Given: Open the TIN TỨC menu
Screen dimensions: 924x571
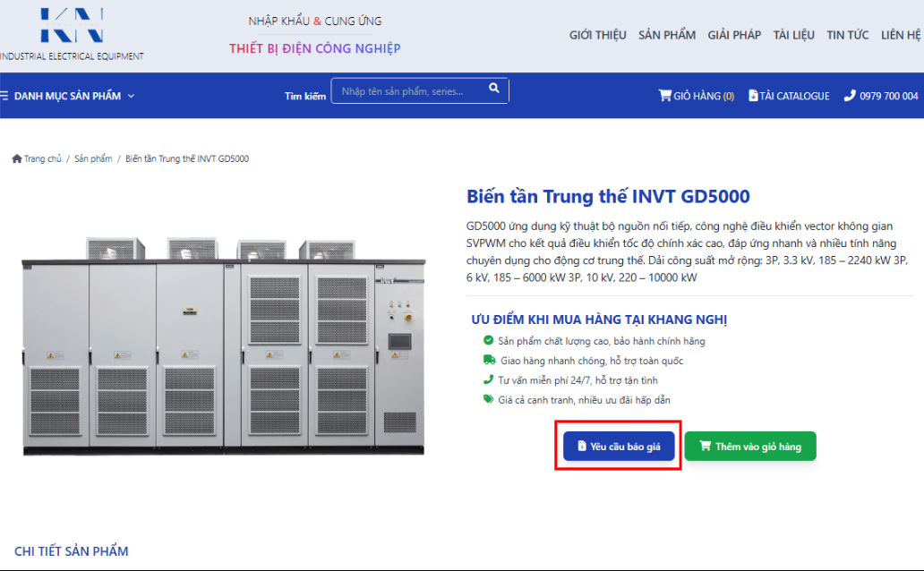Looking at the screenshot, I should pyautogui.click(x=847, y=35).
